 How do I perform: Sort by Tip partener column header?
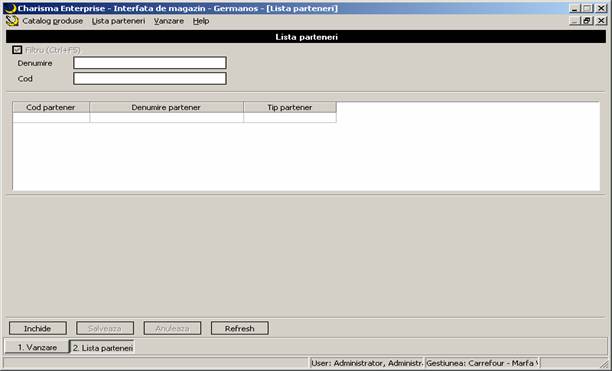290,107
